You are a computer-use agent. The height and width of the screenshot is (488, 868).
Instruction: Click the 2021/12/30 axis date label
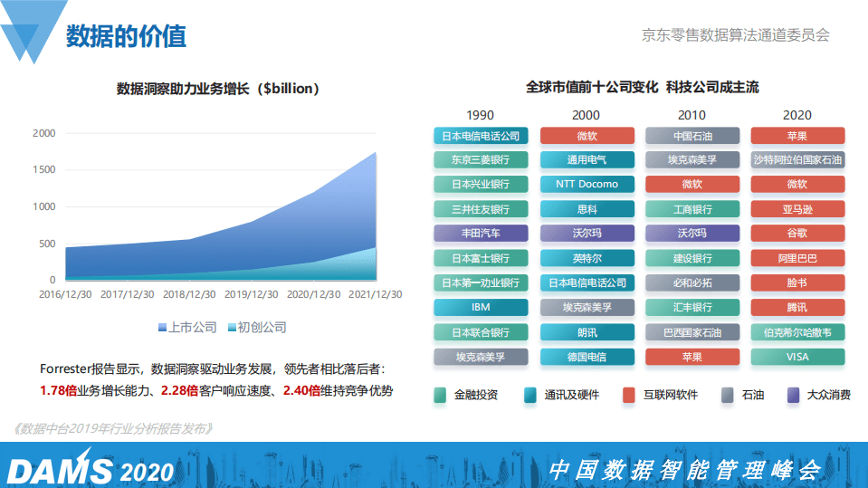pyautogui.click(x=376, y=294)
